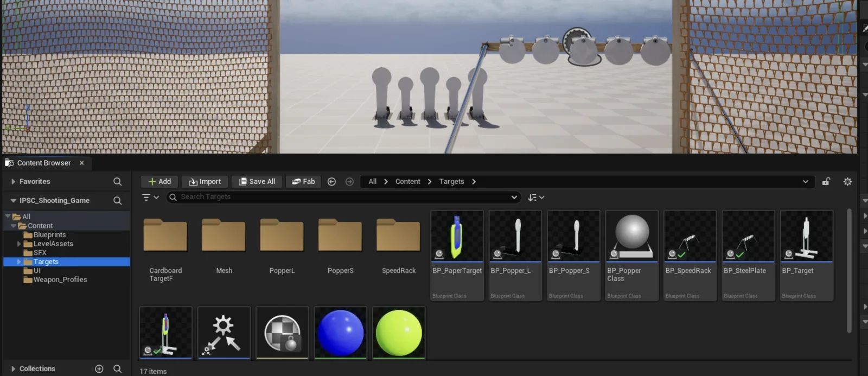Click the lock icon in Content Browser

coord(826,182)
